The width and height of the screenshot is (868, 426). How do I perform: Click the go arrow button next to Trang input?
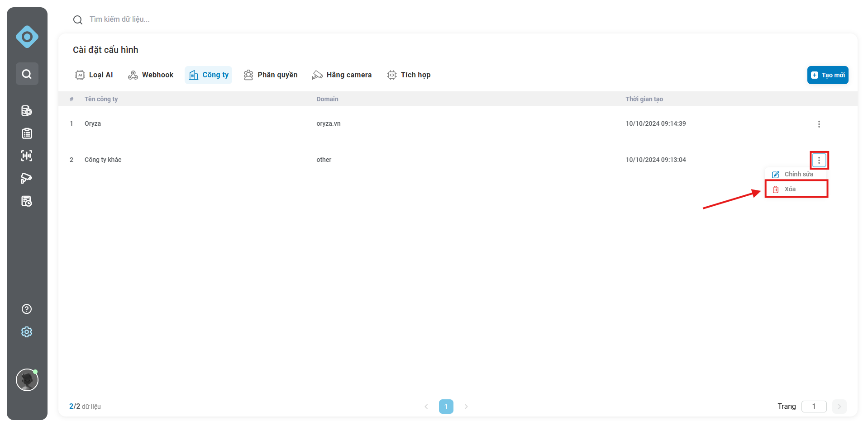(x=839, y=407)
